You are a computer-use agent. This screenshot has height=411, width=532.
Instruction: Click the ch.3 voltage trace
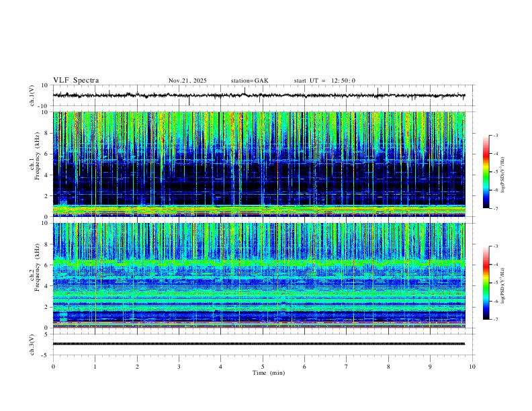pos(259,344)
